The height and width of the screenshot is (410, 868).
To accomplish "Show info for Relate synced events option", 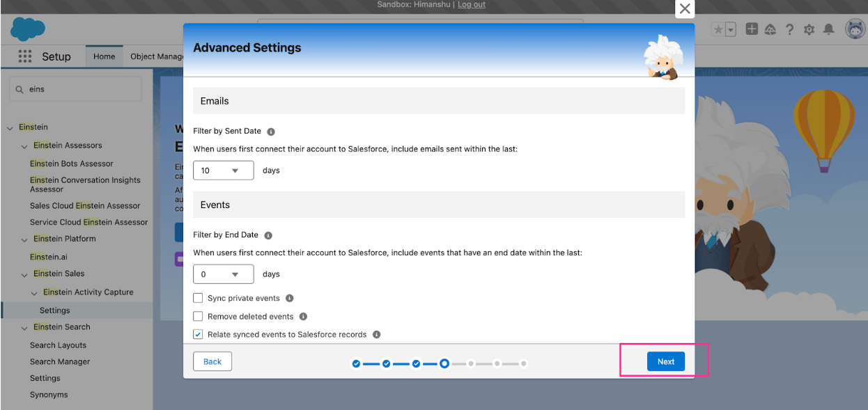I will click(376, 335).
